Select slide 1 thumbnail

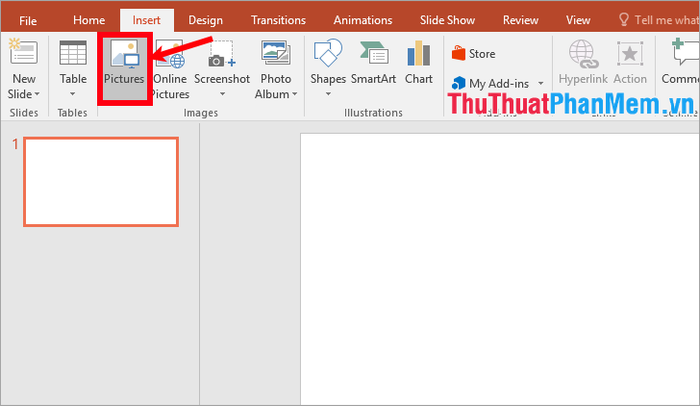pos(101,182)
